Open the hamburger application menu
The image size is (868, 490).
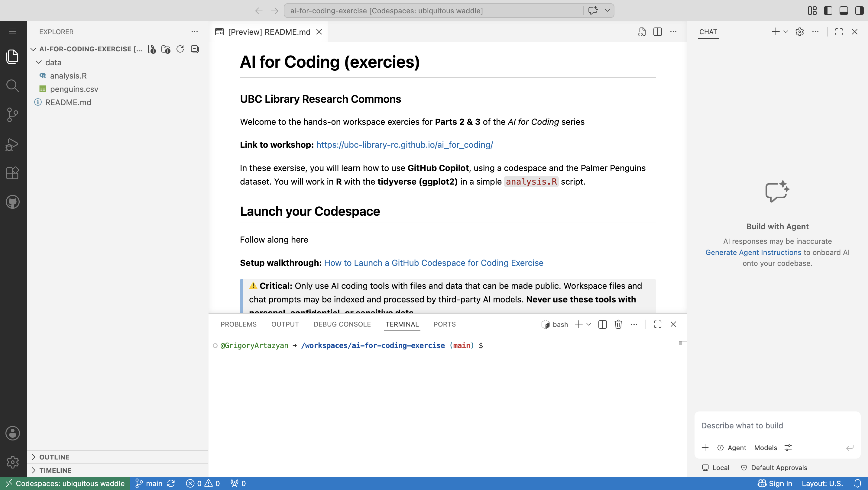click(13, 32)
